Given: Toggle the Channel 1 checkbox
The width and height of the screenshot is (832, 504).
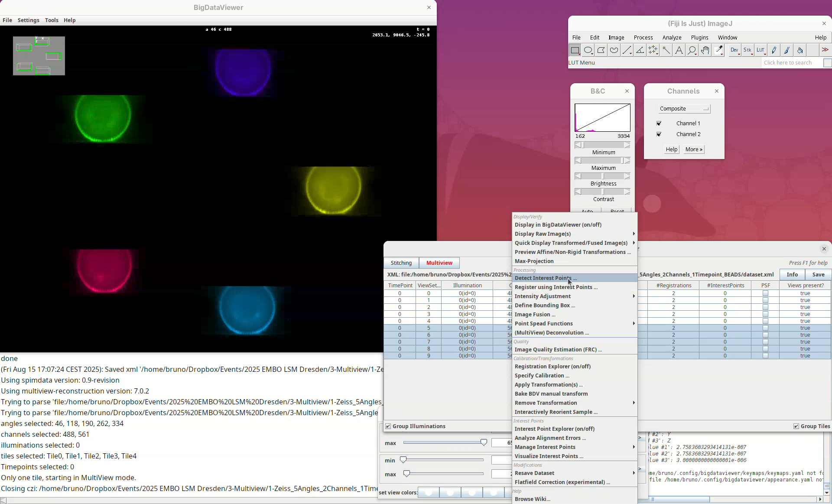Looking at the screenshot, I should click(x=659, y=124).
